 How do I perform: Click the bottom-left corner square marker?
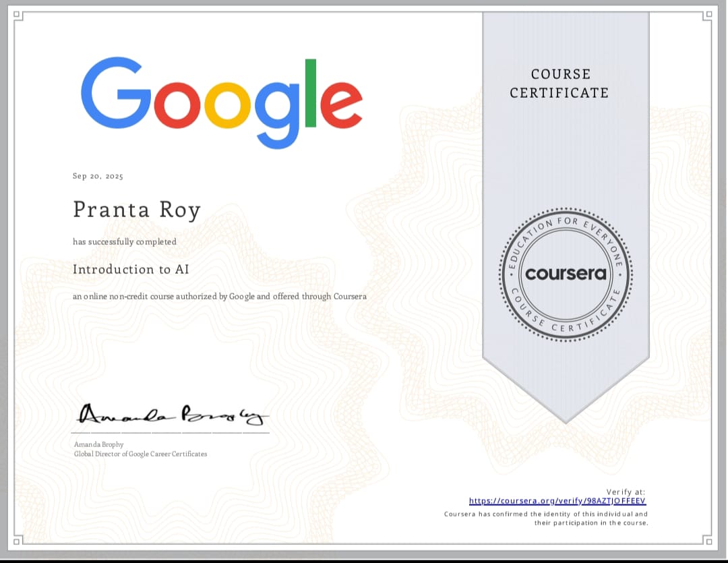point(18,540)
